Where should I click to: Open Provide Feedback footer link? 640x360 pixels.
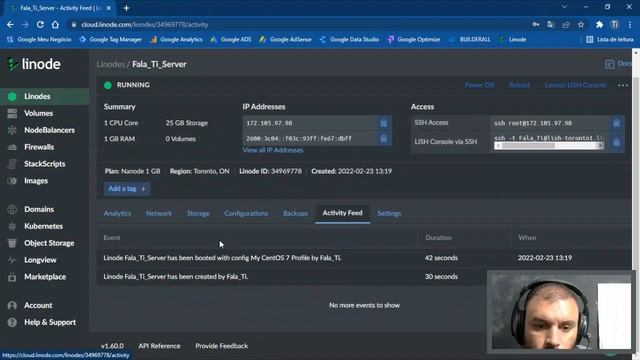click(221, 346)
